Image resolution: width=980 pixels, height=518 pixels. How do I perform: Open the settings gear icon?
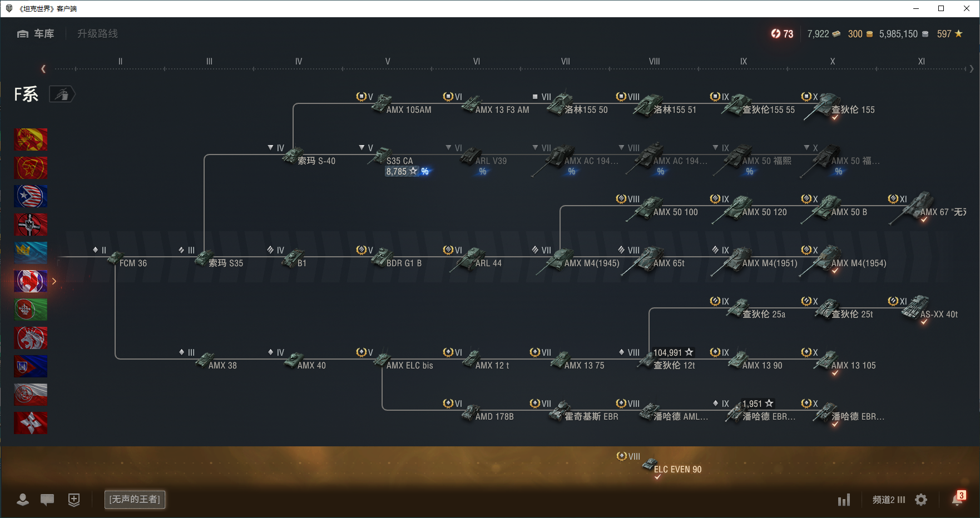(921, 500)
